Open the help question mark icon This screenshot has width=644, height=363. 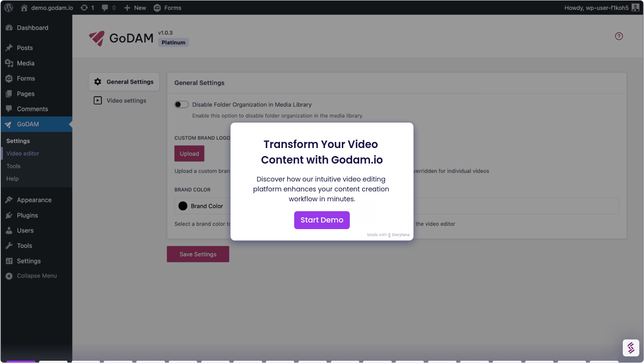pos(619,36)
